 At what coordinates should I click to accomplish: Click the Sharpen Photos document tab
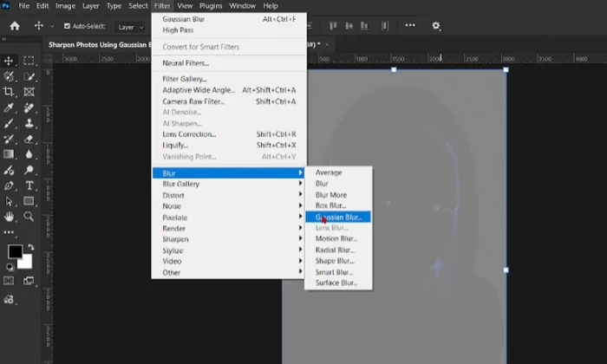click(99, 45)
